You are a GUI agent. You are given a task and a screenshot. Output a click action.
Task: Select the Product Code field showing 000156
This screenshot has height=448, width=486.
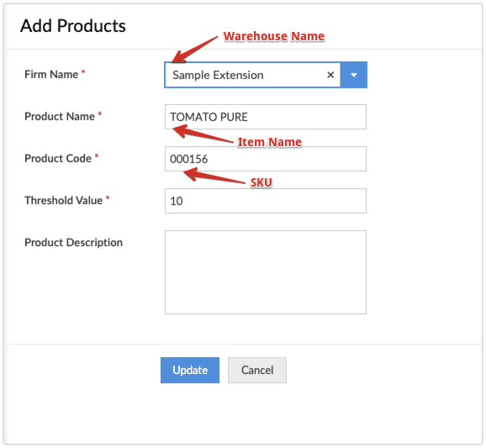coord(266,159)
